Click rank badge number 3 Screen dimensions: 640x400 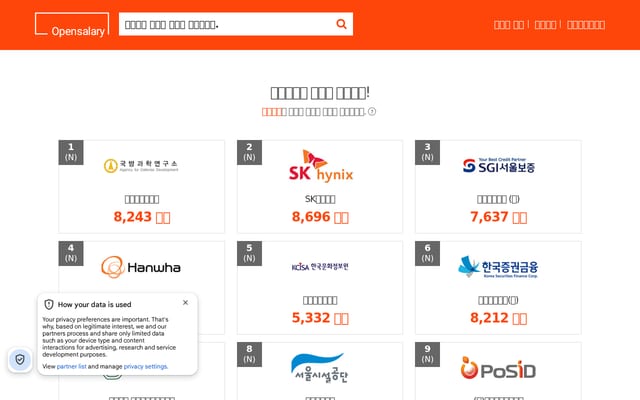[x=427, y=152]
